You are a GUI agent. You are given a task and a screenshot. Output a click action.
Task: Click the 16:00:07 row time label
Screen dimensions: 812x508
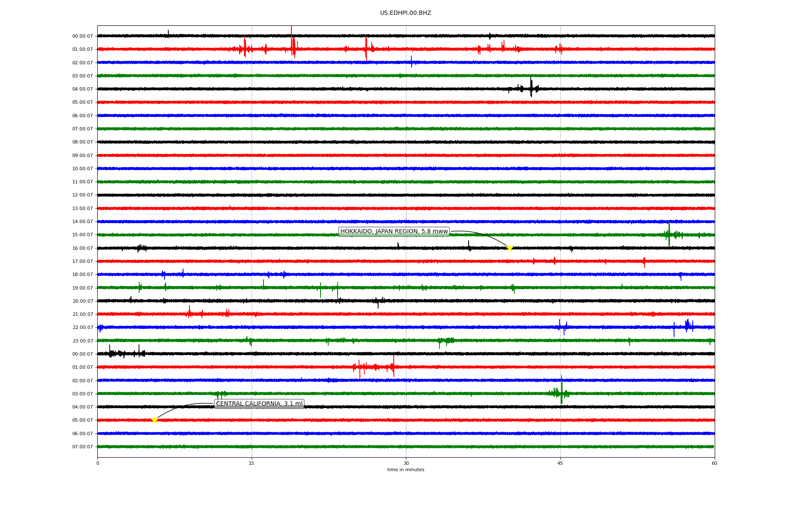[82, 248]
